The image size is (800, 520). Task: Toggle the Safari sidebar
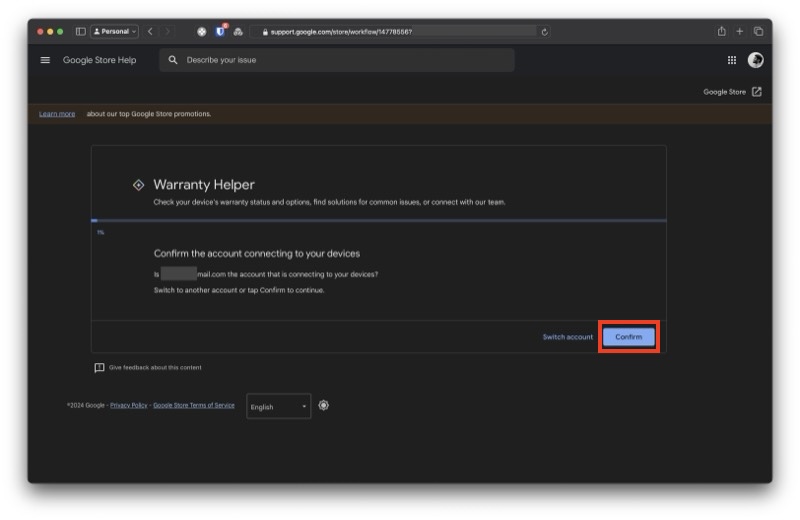pyautogui.click(x=81, y=32)
